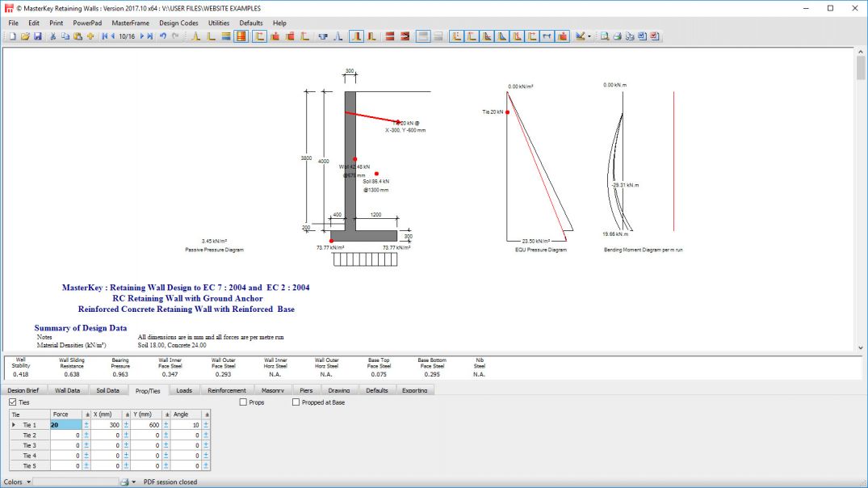Click the Tie 2 Y (mm) cell
The width and height of the screenshot is (868, 488).
pyautogui.click(x=146, y=435)
